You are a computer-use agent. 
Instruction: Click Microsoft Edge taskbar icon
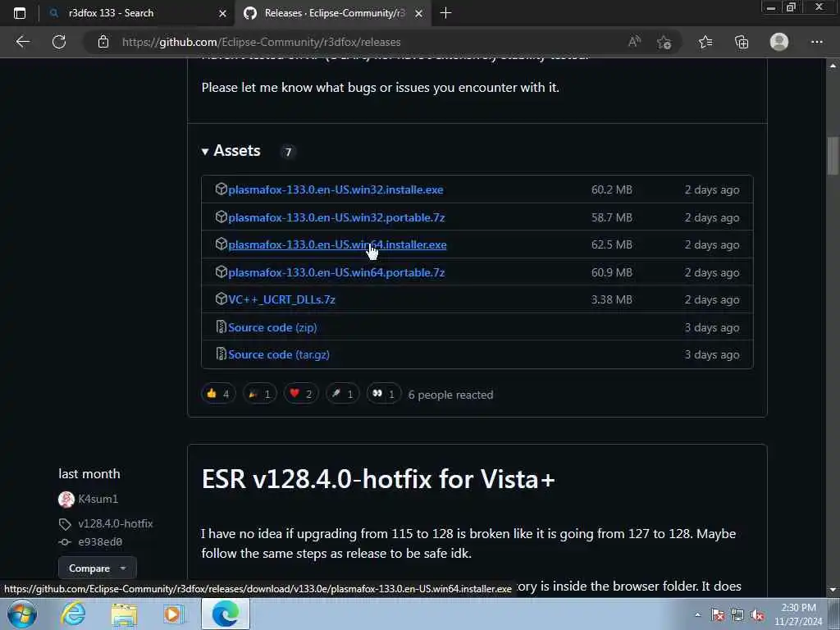click(x=226, y=614)
